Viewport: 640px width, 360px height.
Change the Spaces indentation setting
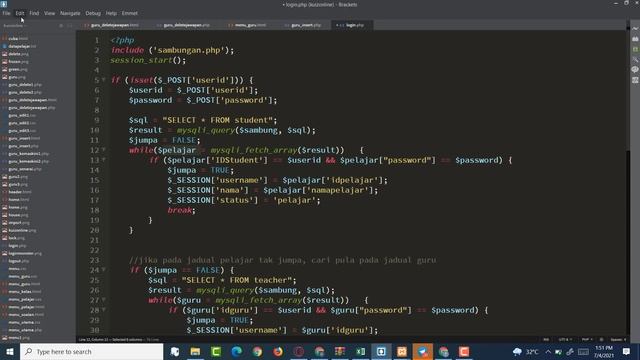[618, 340]
